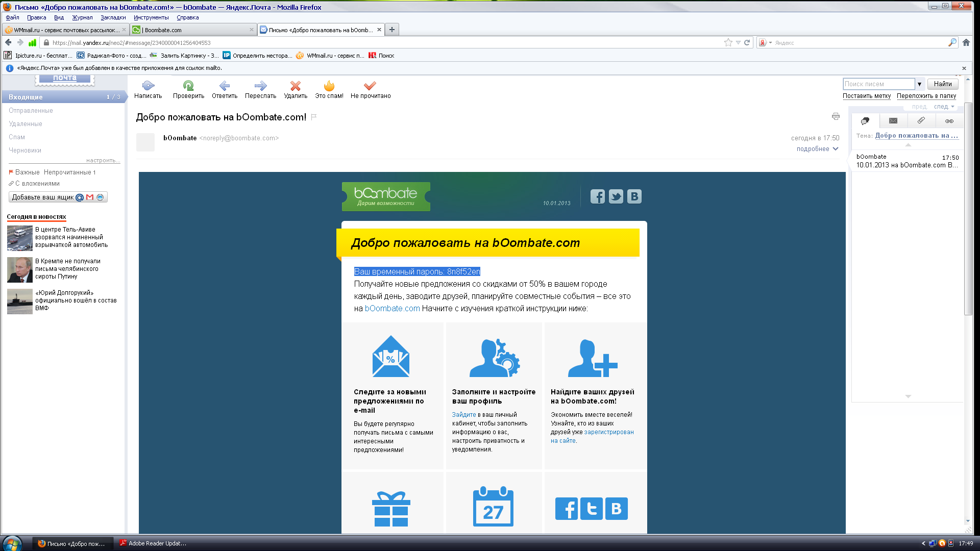Click the Удалить red cross icon
This screenshot has height=551, width=980.
tap(296, 86)
